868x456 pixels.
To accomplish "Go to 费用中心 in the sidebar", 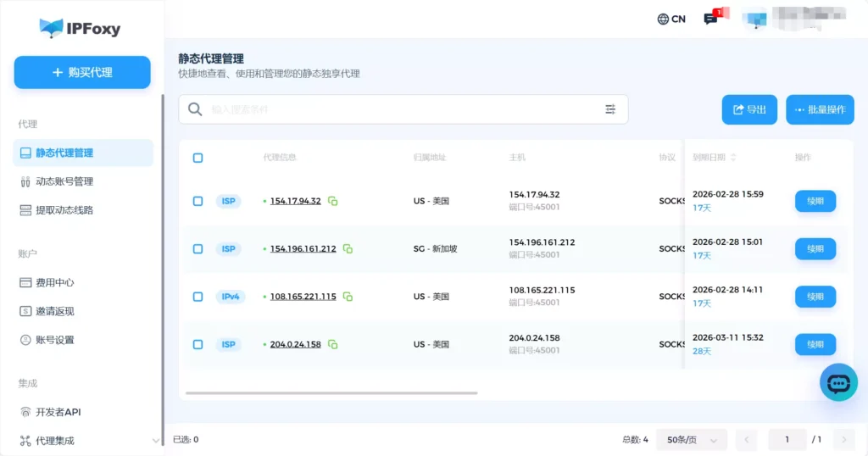I will (x=54, y=282).
